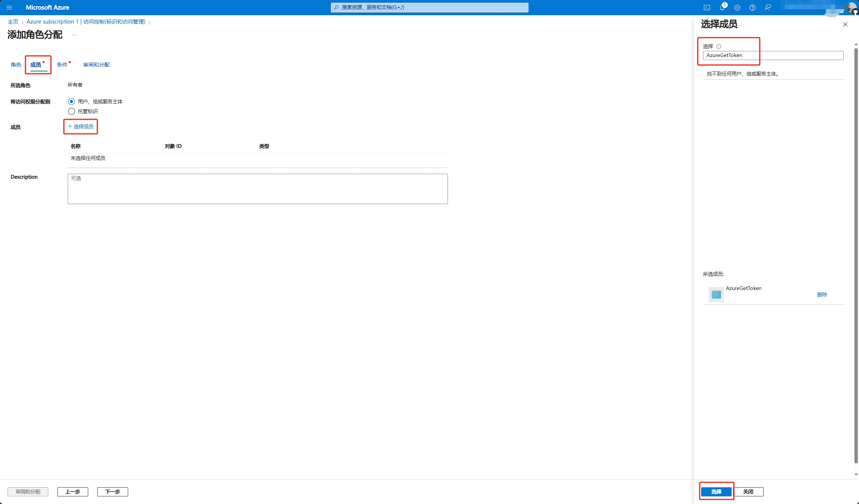Click the help question mark icon
The image size is (859, 504).
click(752, 8)
